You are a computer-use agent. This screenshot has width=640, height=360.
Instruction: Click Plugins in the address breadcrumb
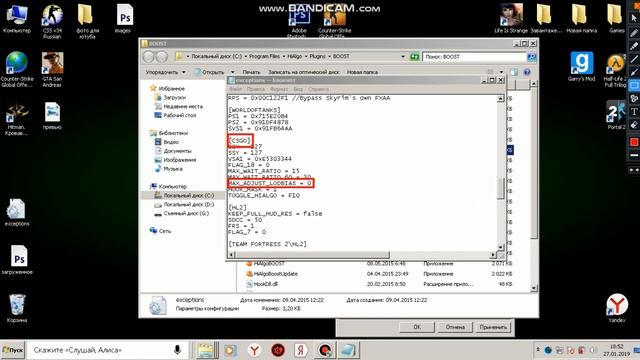(x=317, y=56)
